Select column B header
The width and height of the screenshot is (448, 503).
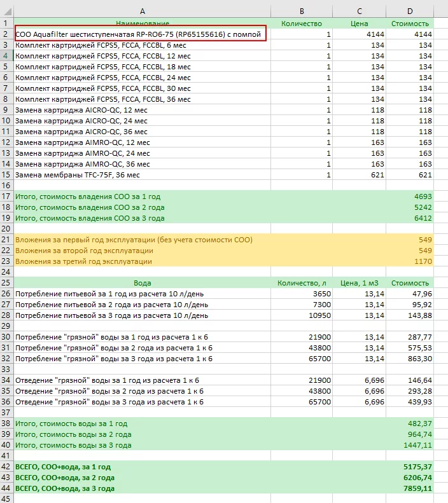[x=302, y=11]
